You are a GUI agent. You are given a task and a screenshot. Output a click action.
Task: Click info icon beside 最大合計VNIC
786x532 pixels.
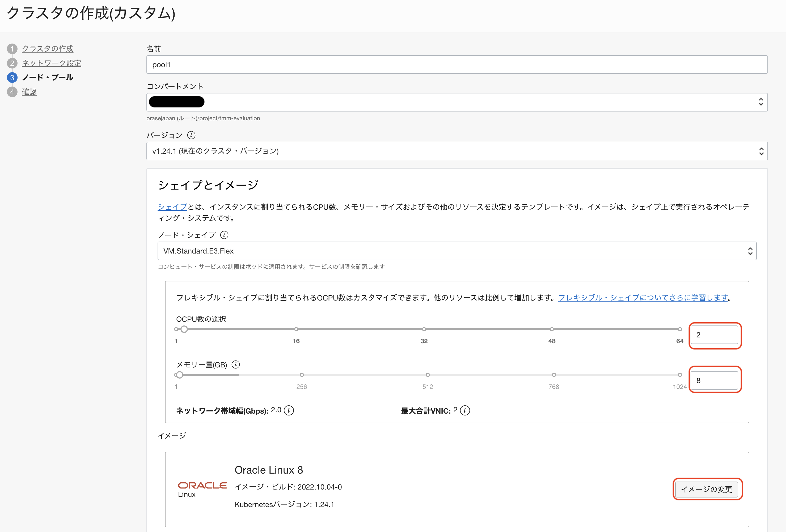(x=465, y=410)
